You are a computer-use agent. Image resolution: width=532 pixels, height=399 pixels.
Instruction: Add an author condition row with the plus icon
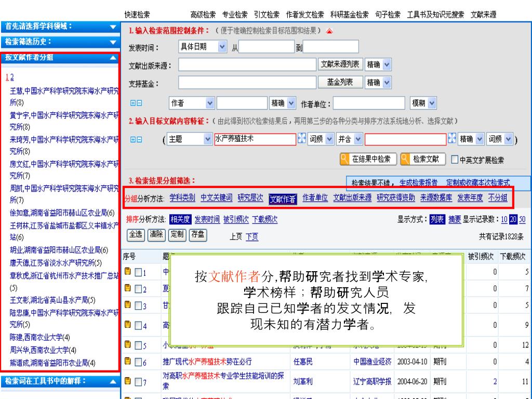tap(133, 103)
